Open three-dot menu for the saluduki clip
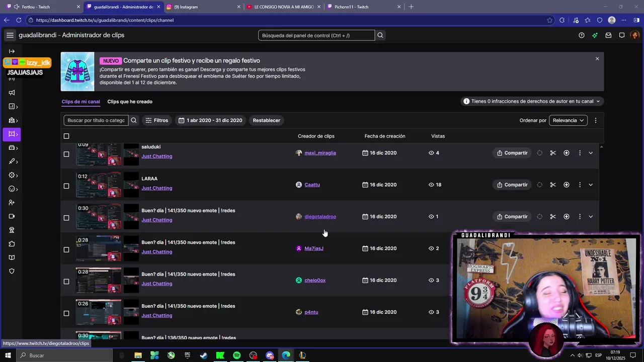Viewport: 644px width, 362px height. (580, 153)
